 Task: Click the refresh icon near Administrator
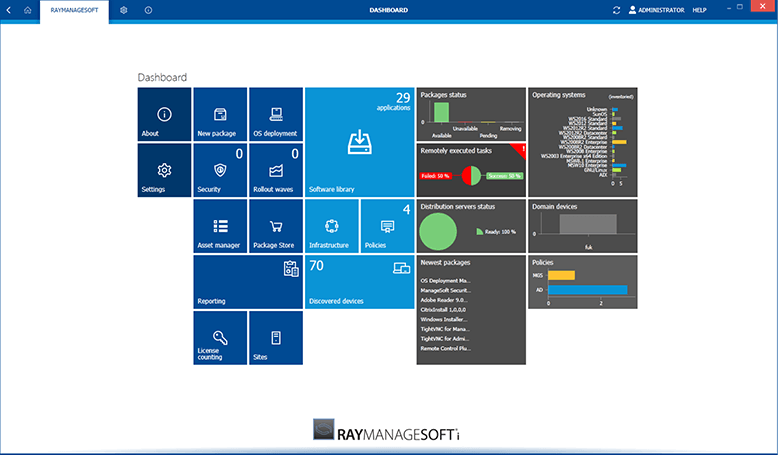click(616, 10)
